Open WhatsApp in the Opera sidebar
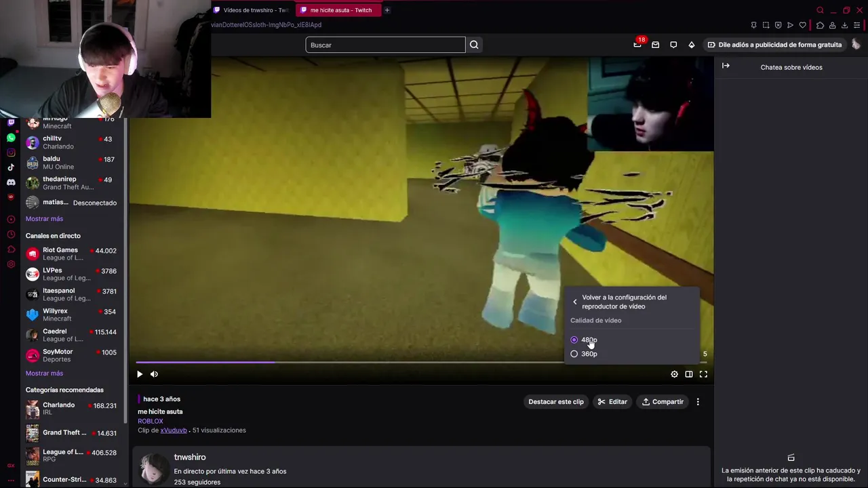868x488 pixels. (11, 138)
